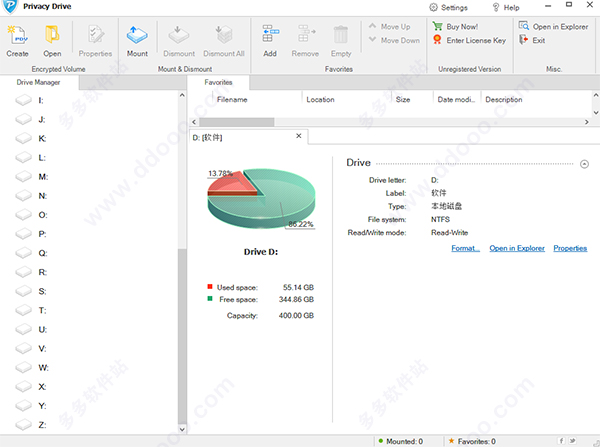Click the Privacy Drive shield logo
Image resolution: width=600 pixels, height=447 pixels.
(10, 7)
